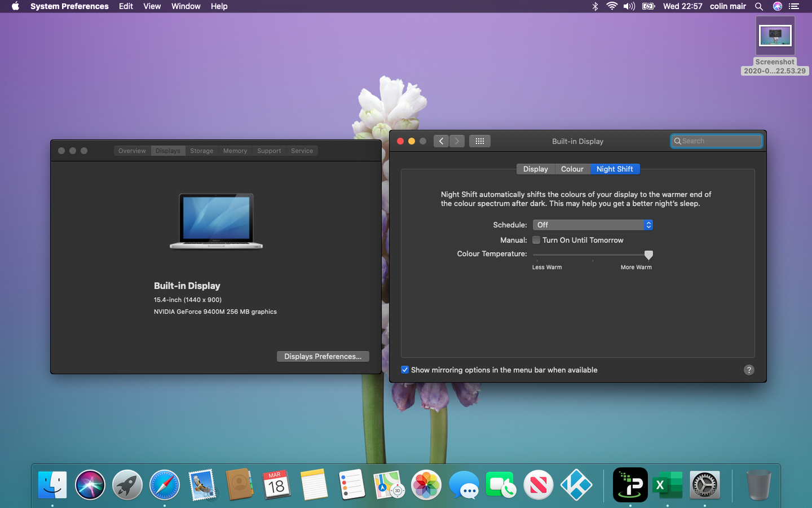Image resolution: width=812 pixels, height=508 pixels.
Task: Open Photos in the Dock
Action: 426,485
